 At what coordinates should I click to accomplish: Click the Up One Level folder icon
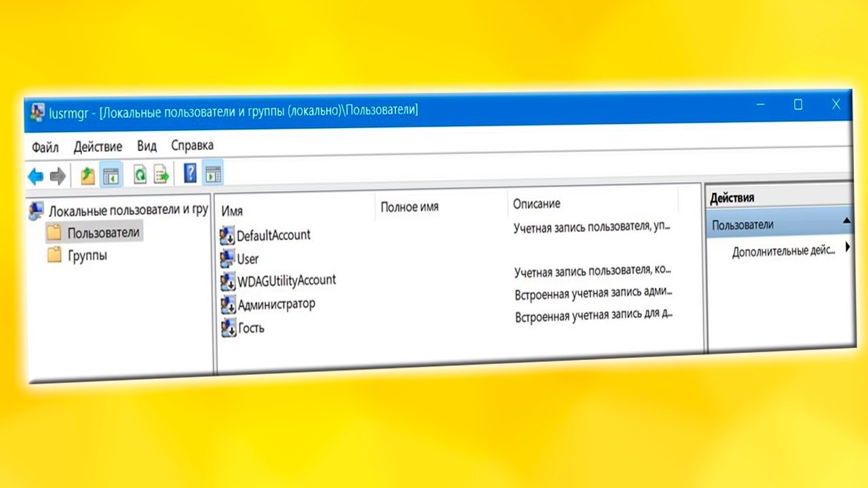(87, 176)
